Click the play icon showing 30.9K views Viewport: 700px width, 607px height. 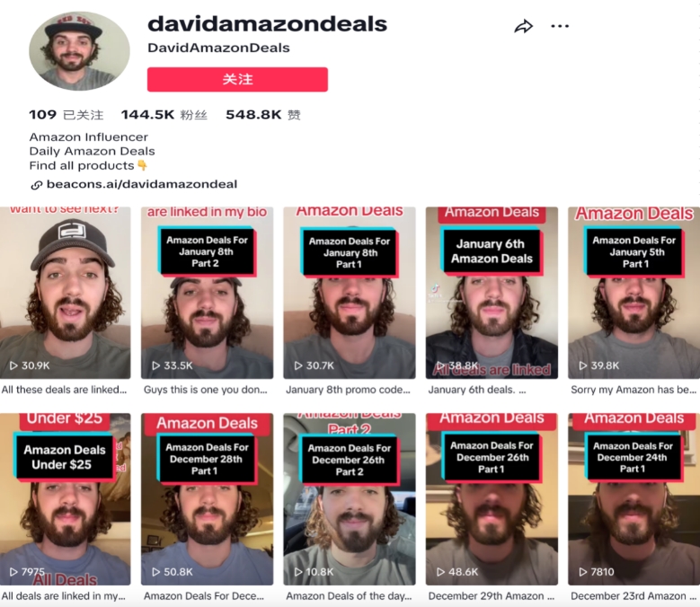click(x=13, y=365)
